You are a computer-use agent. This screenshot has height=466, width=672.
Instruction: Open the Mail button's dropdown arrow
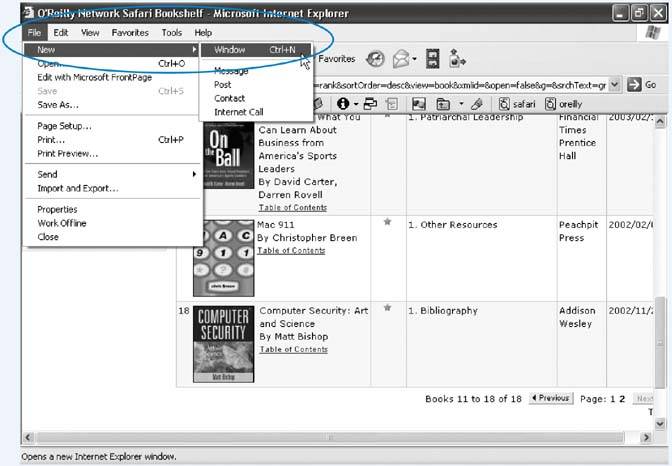[415, 60]
